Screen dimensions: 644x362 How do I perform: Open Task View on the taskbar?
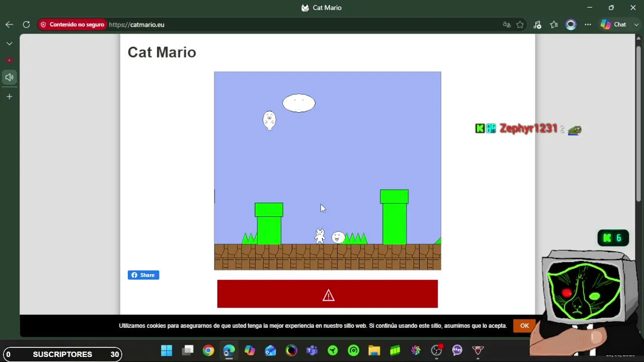coord(188,350)
